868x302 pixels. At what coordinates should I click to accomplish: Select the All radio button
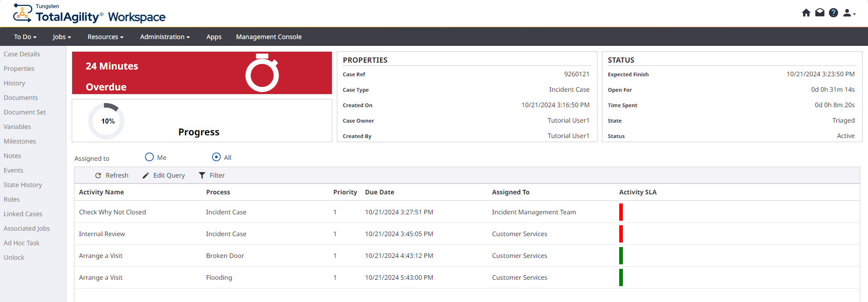click(x=217, y=157)
